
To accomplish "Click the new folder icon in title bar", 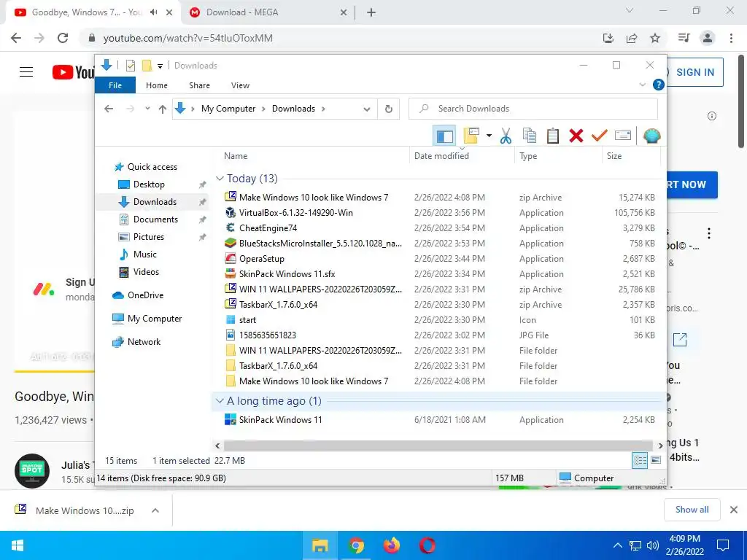I will pos(147,66).
